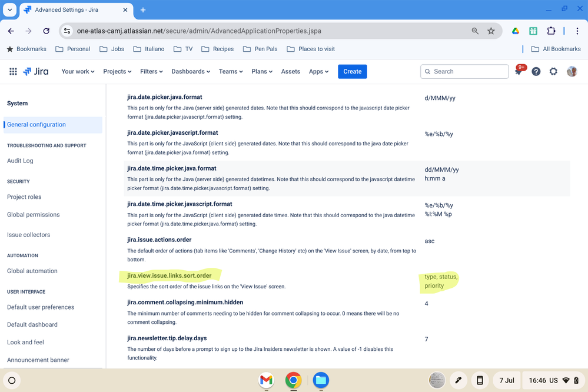Open the Recipes bookmarks folder

(x=218, y=49)
